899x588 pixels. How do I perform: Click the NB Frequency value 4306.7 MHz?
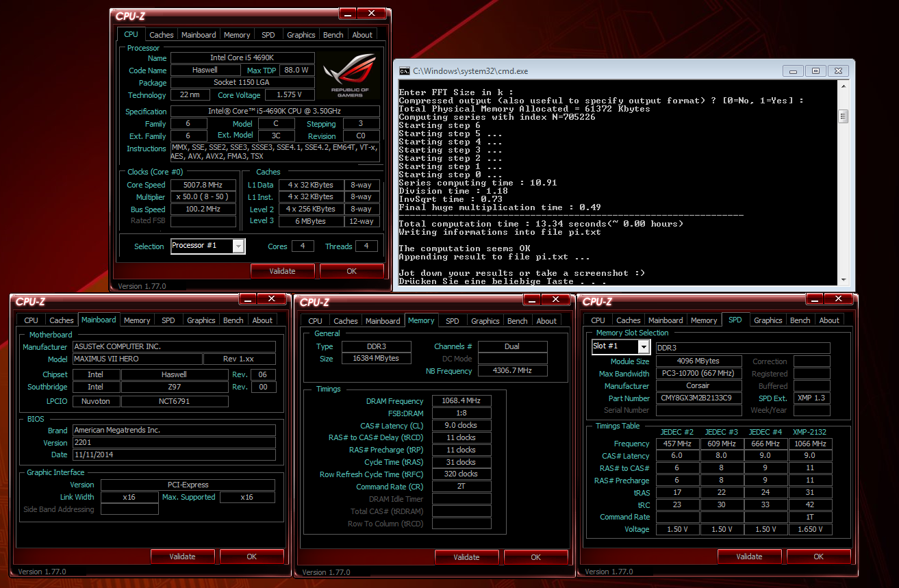point(512,371)
